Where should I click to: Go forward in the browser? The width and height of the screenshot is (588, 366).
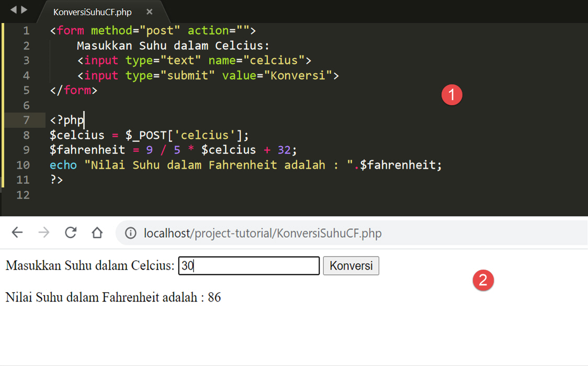pos(44,232)
